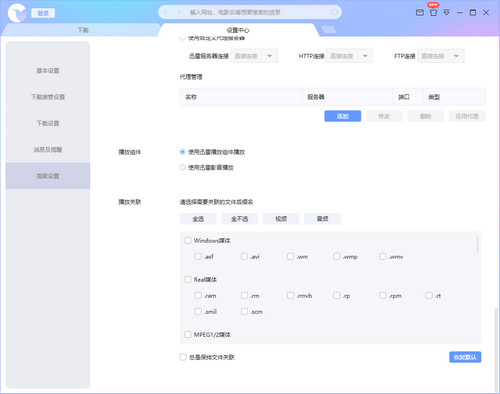Open 下载设置 in sidebar

48,123
